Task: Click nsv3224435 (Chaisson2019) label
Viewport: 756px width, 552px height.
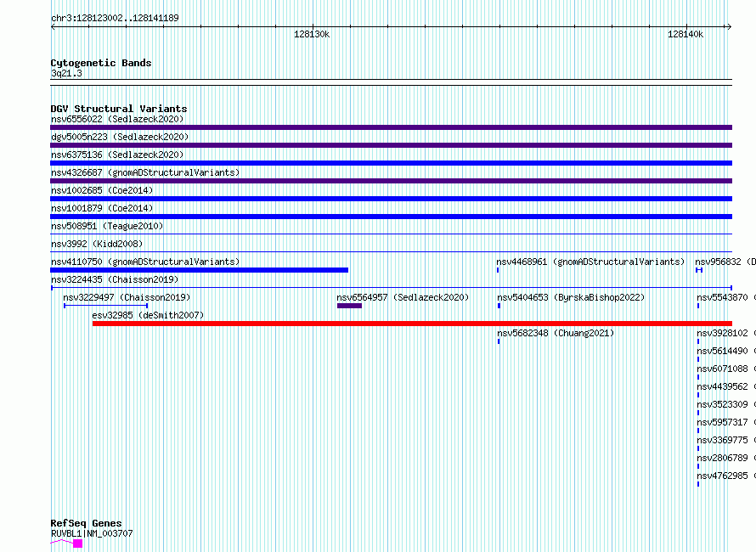Action: point(115,279)
